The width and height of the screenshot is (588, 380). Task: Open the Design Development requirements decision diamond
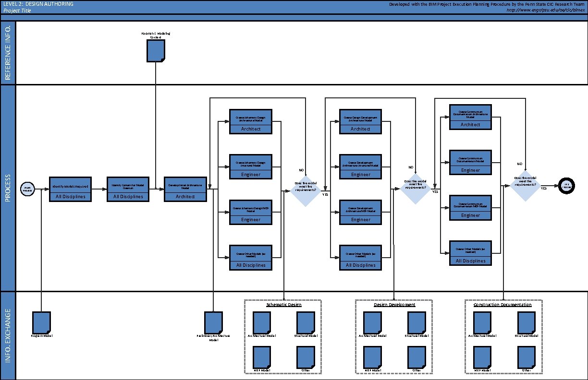415,189
